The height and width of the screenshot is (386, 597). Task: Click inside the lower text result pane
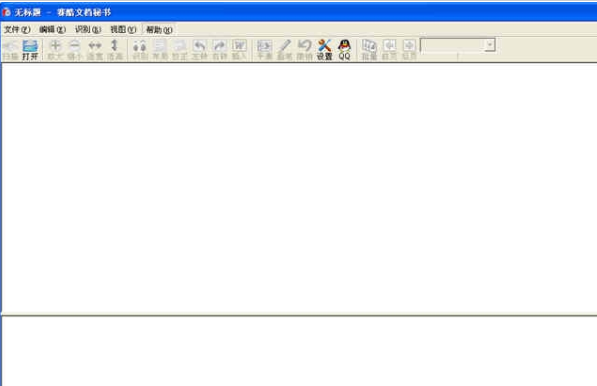pos(300,351)
